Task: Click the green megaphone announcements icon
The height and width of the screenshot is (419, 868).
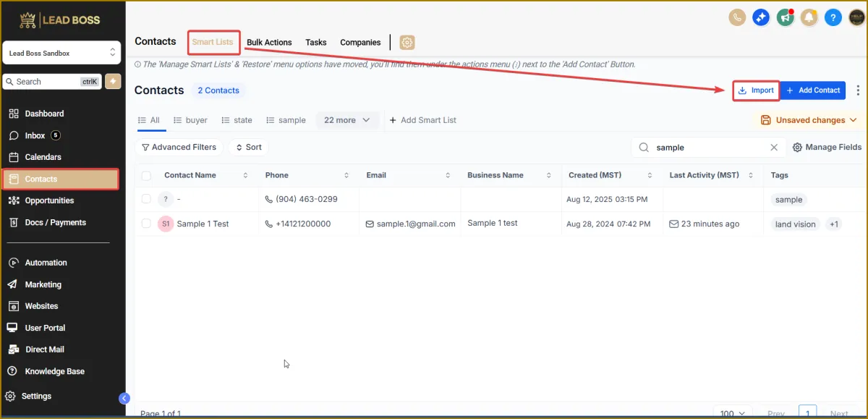Action: pyautogui.click(x=786, y=17)
